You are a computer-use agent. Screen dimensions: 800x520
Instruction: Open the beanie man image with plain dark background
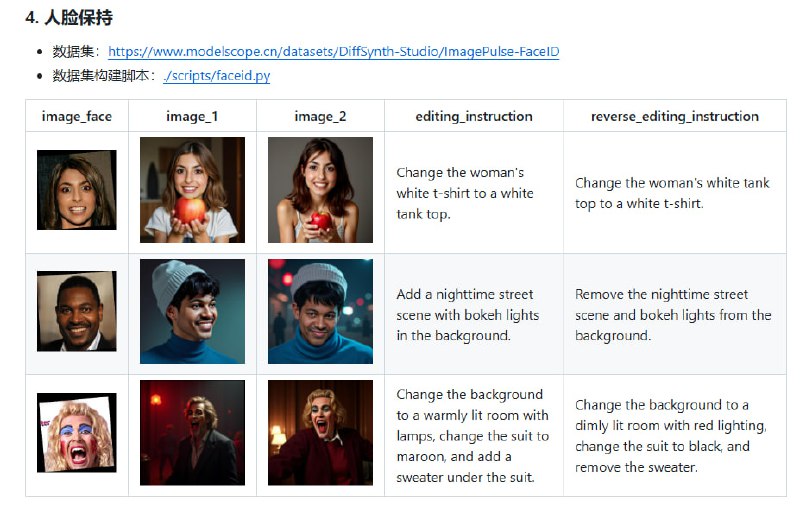pyautogui.click(x=192, y=311)
